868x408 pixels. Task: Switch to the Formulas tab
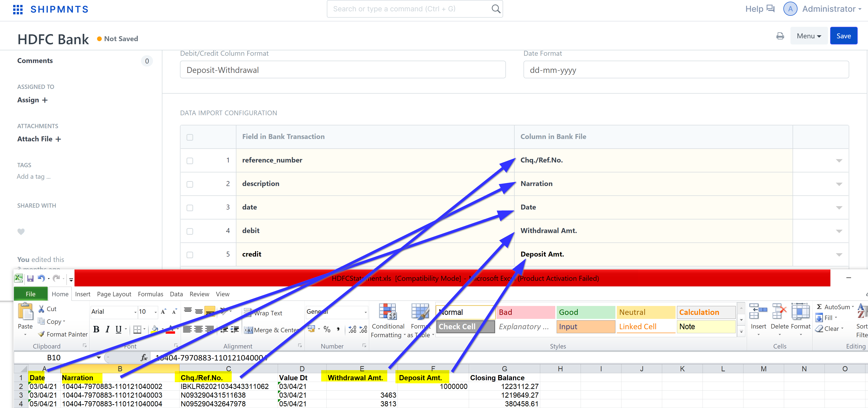[x=150, y=294]
